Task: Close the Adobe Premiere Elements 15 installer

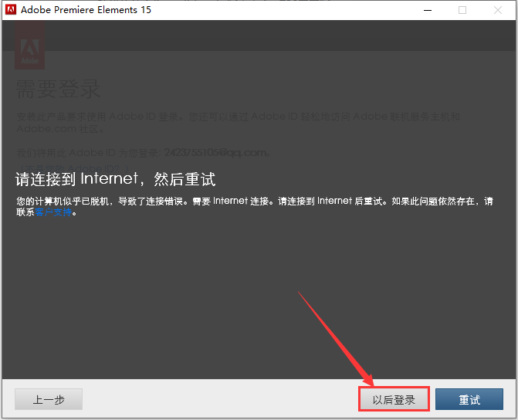Action: (x=498, y=10)
